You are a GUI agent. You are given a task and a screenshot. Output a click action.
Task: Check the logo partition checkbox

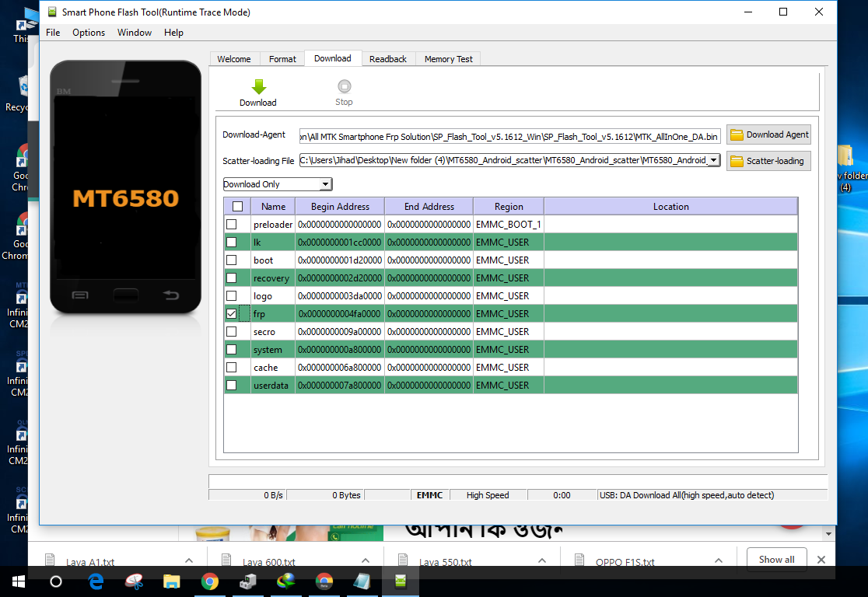click(x=232, y=295)
